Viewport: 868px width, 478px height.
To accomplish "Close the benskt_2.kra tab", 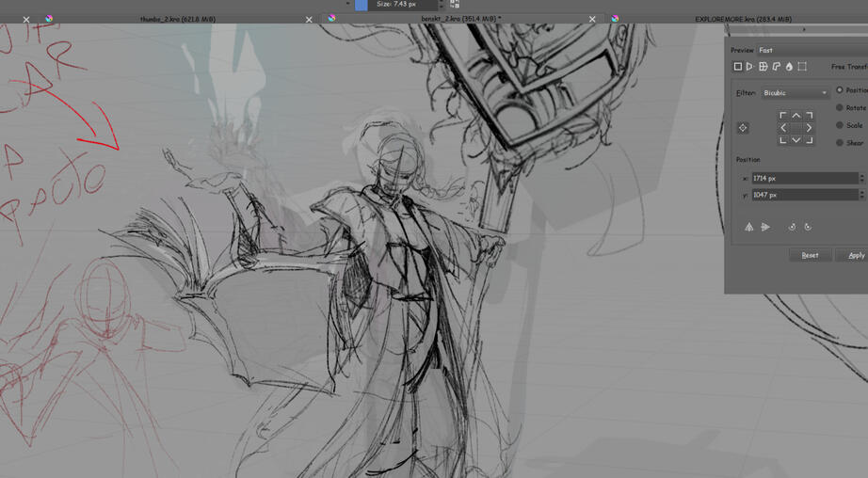I will [592, 20].
